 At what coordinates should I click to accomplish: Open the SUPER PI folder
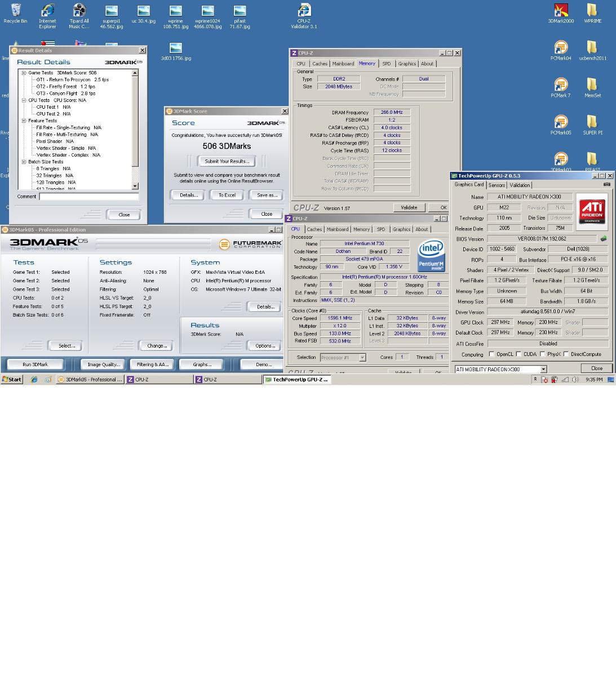[592, 125]
